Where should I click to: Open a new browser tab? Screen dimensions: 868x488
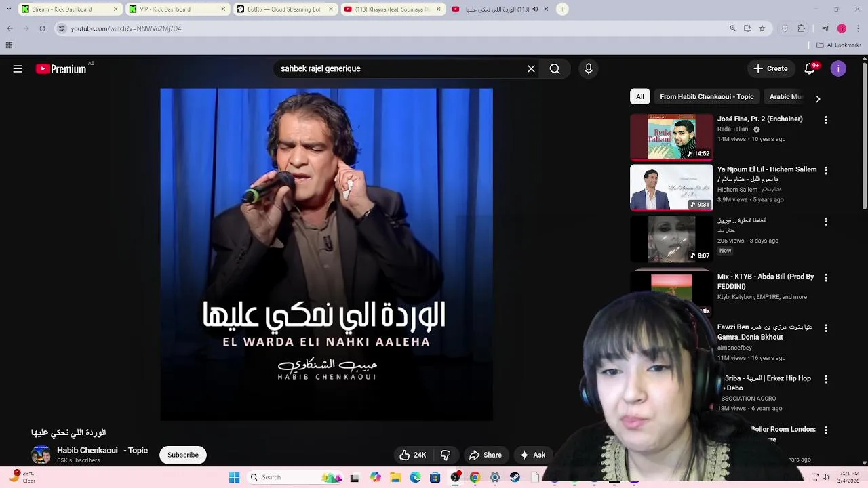pos(562,9)
